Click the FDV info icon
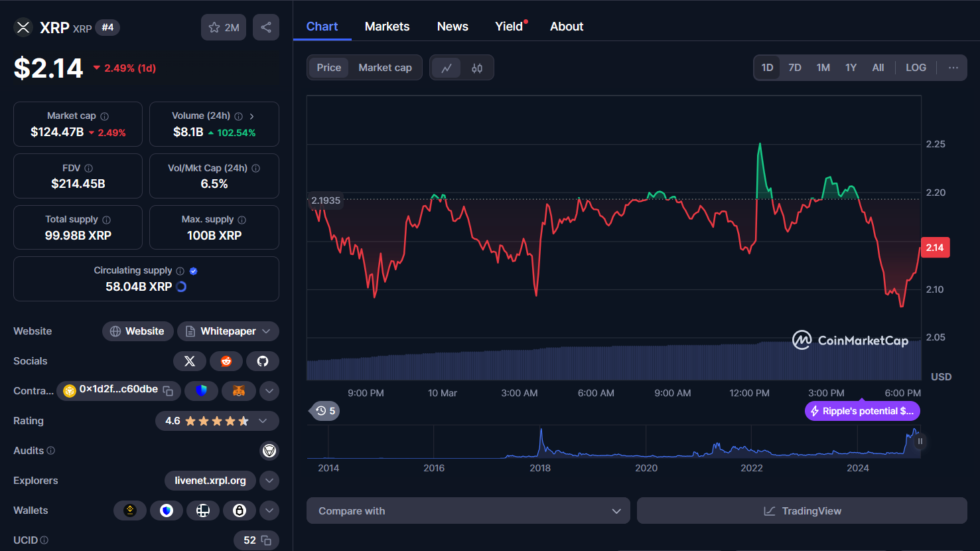The image size is (980, 551). [88, 169]
